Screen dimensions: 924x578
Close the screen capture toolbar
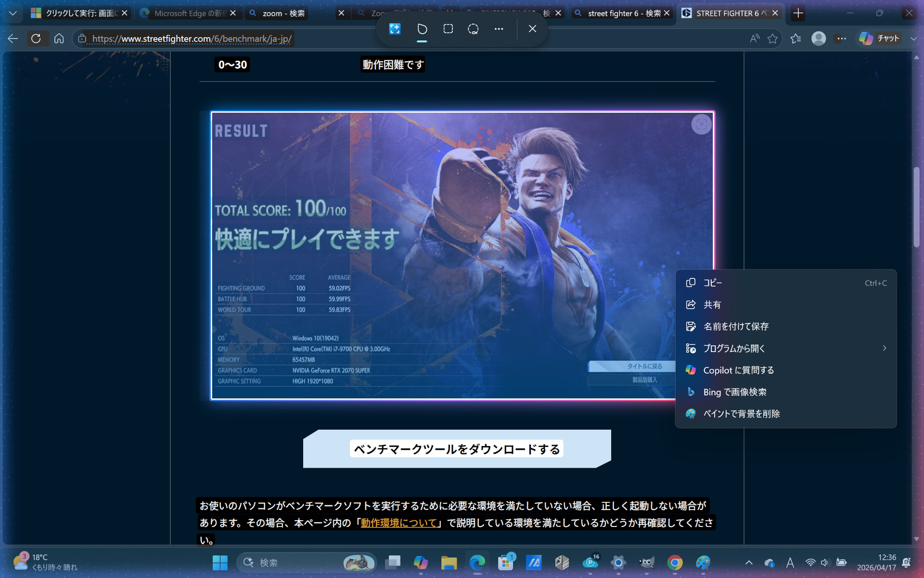tap(532, 29)
